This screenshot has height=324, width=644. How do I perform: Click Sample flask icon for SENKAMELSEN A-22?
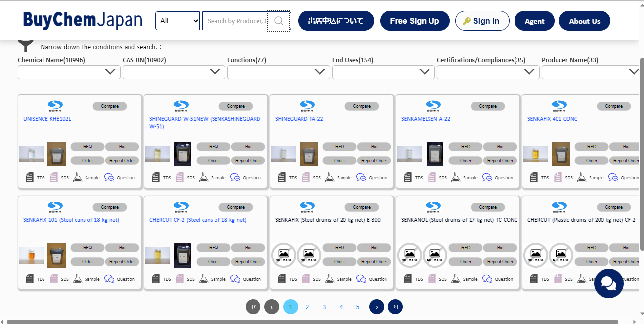point(456,177)
